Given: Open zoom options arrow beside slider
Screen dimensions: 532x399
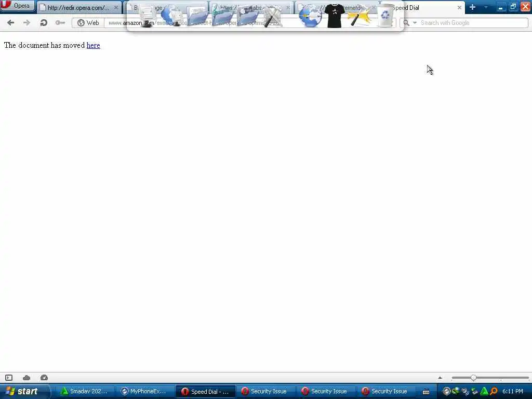Looking at the screenshot, I should tap(440, 378).
